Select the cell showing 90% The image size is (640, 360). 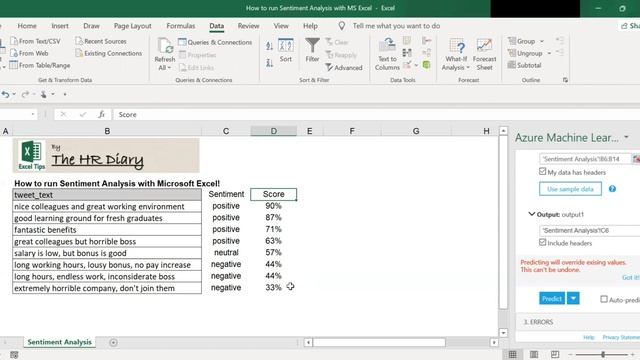(x=273, y=206)
